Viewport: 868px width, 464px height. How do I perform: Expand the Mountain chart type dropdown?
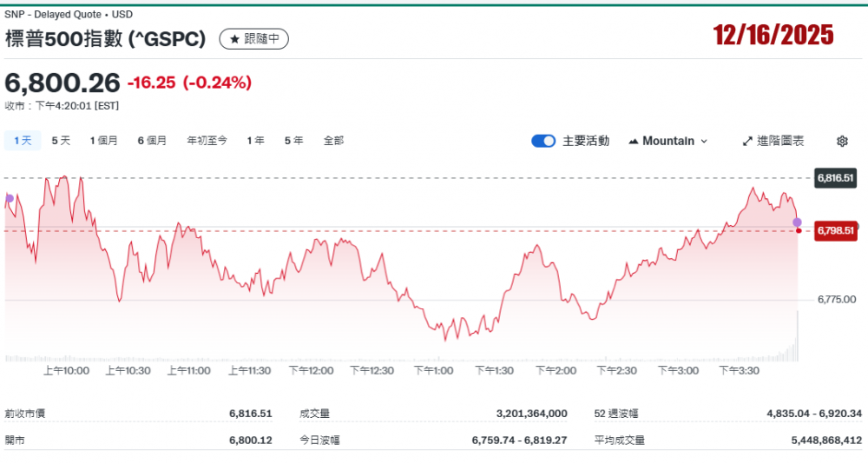(x=667, y=141)
